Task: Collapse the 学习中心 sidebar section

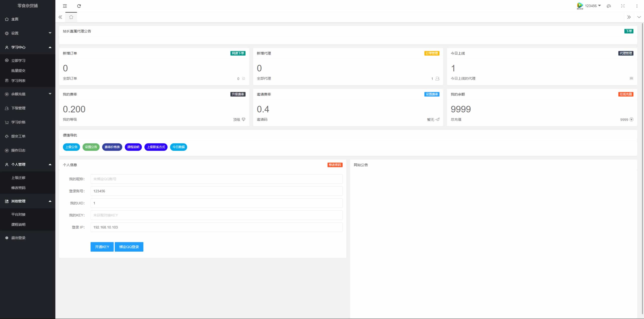Action: (x=28, y=47)
